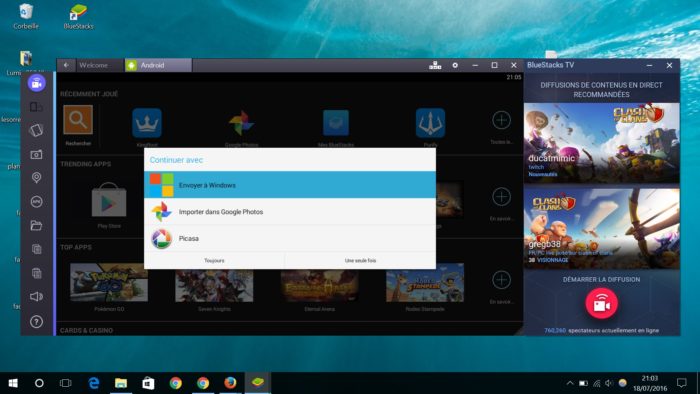Show hidden system tray icons chevron
700x394 pixels.
570,383
